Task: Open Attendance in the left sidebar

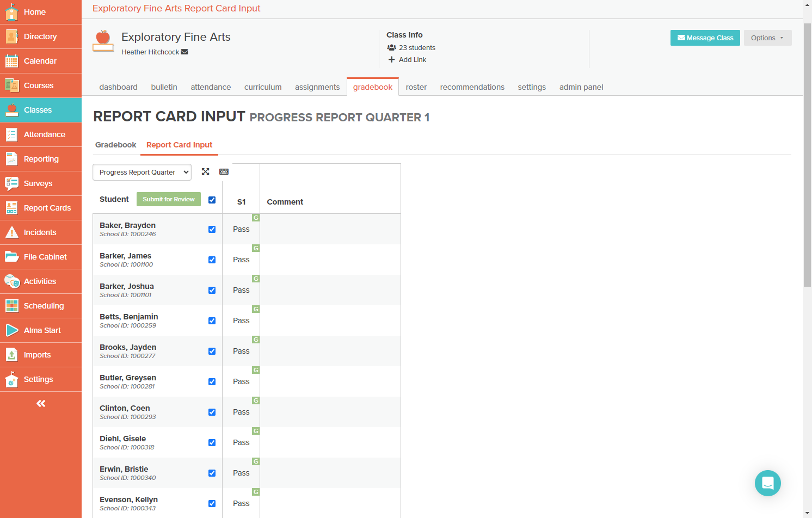Action: (x=41, y=134)
